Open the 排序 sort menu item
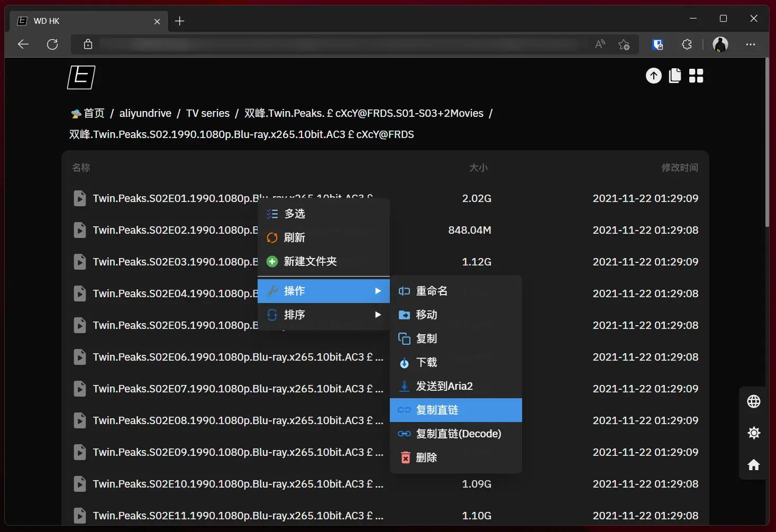This screenshot has height=532, width=776. pyautogui.click(x=324, y=315)
